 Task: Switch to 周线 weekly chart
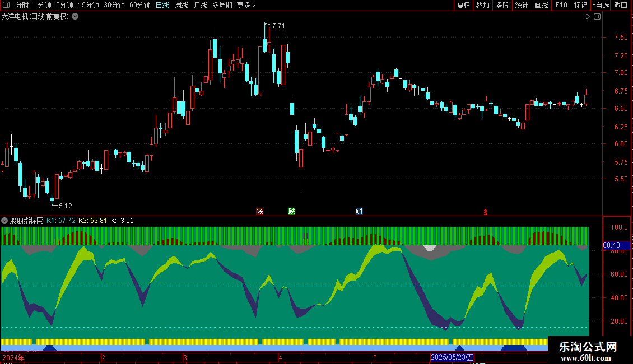(181, 5)
